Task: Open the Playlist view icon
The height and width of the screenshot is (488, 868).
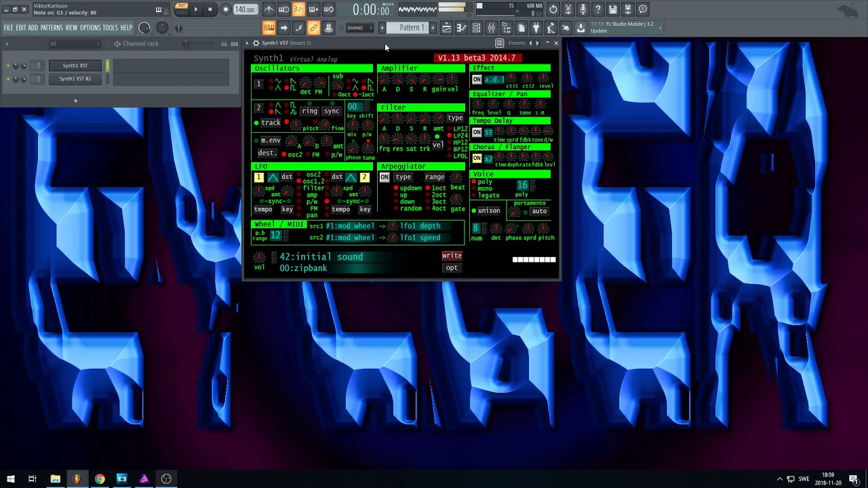Action: point(447,28)
